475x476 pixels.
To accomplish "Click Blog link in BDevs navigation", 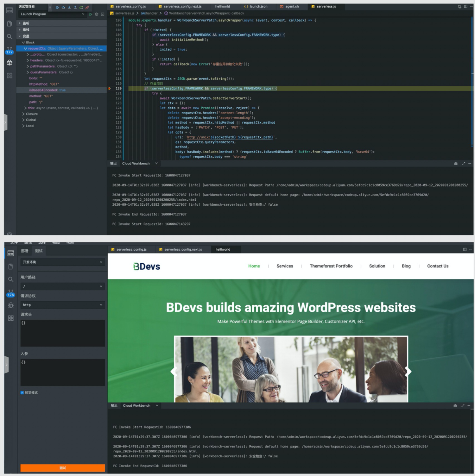I will (406, 266).
